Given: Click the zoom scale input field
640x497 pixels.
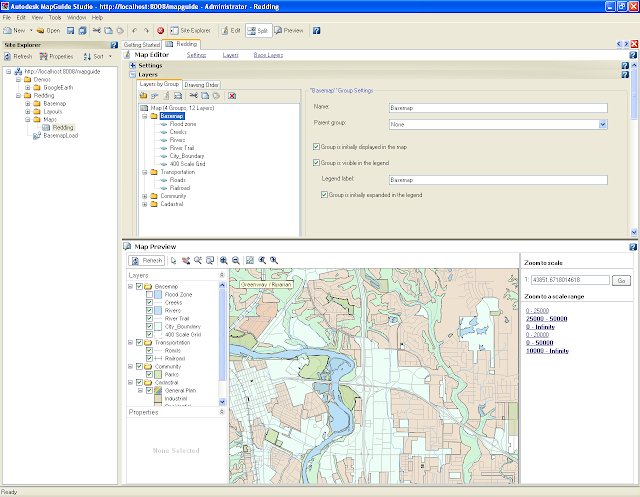Looking at the screenshot, I should tap(570, 280).
